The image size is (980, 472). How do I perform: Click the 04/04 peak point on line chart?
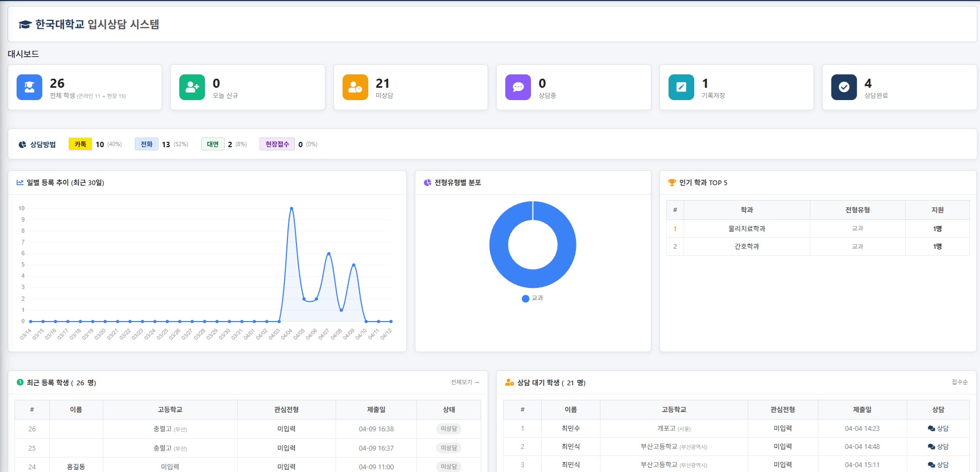(x=291, y=208)
